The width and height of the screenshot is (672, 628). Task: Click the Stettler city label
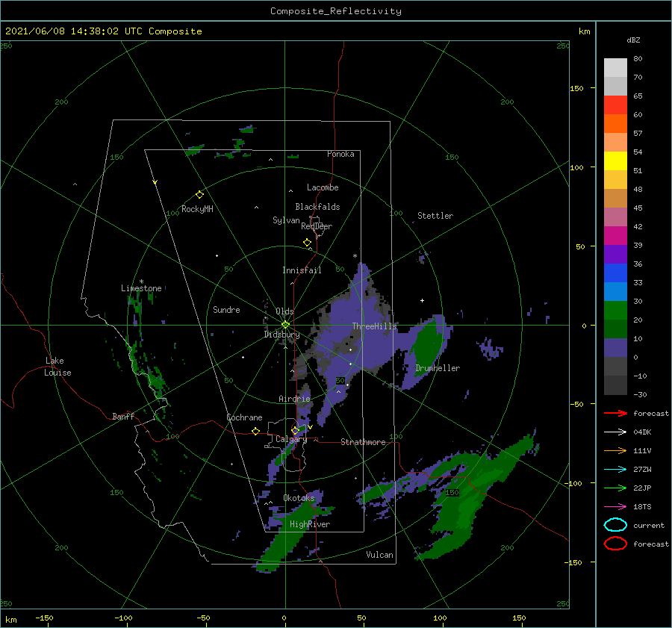(435, 216)
